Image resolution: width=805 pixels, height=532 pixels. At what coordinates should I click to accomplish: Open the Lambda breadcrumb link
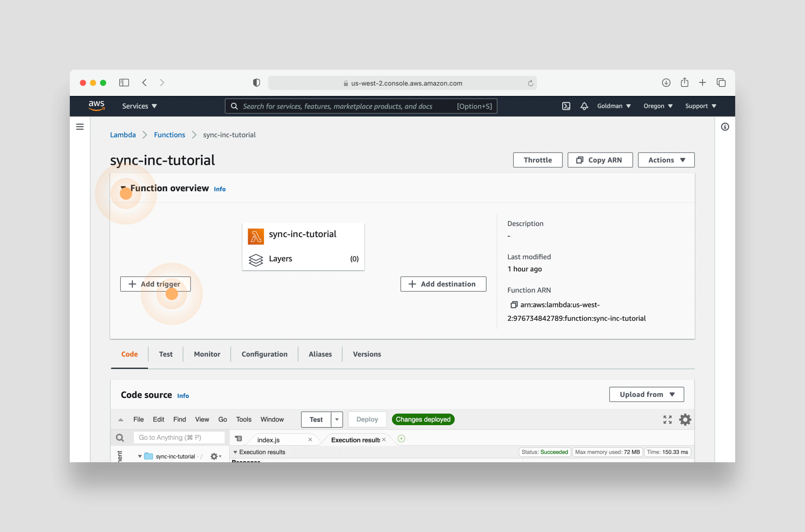(x=123, y=135)
